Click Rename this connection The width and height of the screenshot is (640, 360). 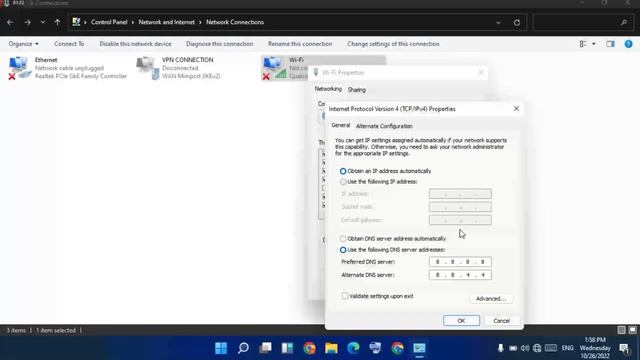click(300, 44)
